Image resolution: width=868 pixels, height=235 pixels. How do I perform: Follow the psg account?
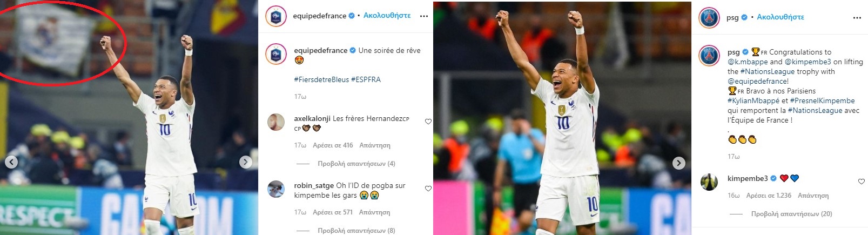(780, 17)
